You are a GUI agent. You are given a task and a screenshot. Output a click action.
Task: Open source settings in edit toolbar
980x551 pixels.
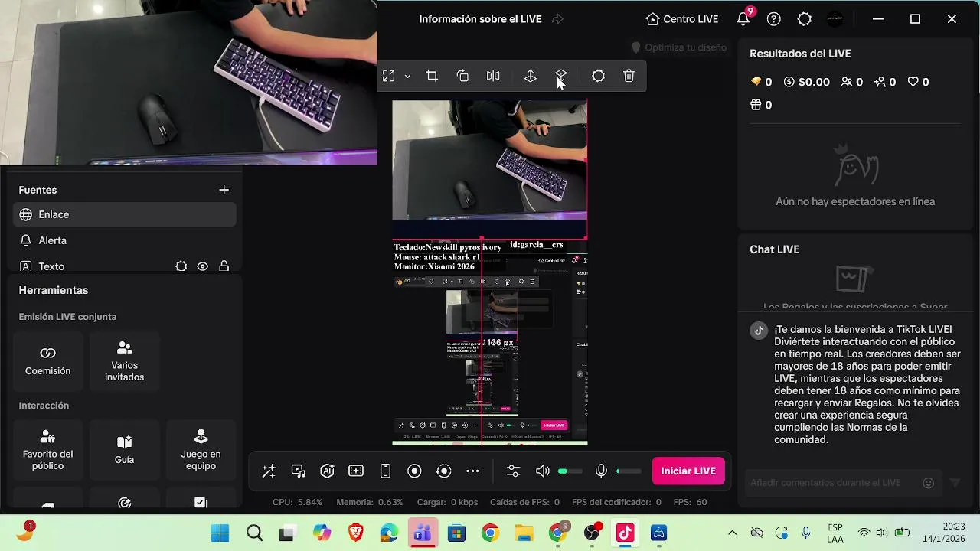(x=599, y=76)
